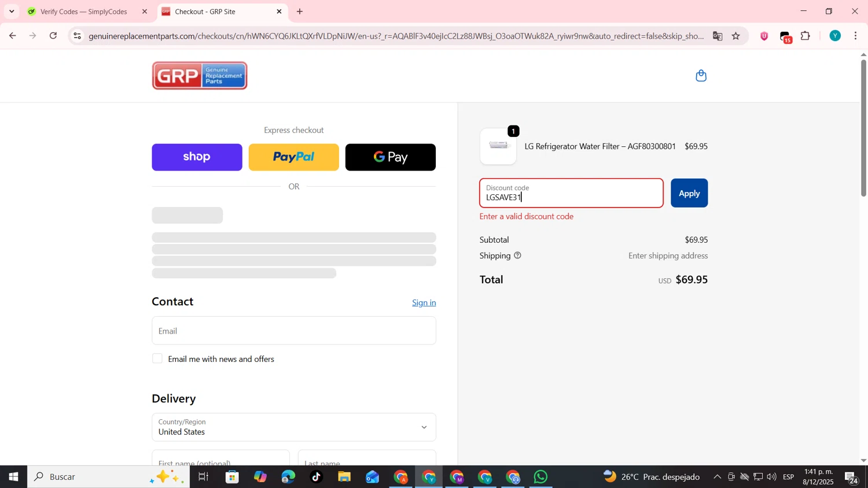Image resolution: width=868 pixels, height=488 pixels.
Task: Open the extension with red 15 badge
Action: click(786, 36)
